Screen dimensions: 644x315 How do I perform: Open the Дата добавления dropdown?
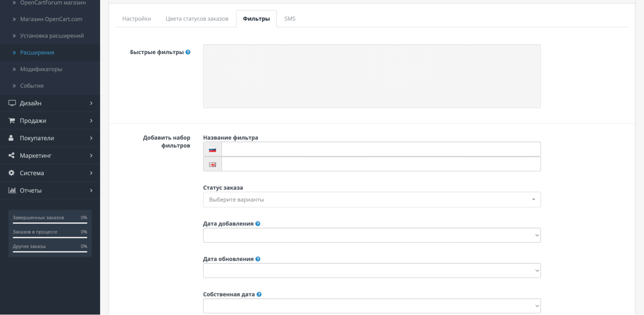372,236
